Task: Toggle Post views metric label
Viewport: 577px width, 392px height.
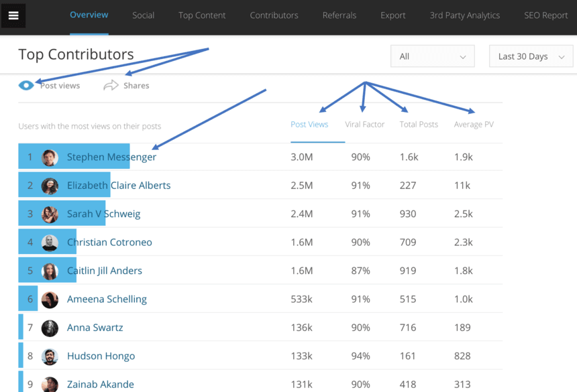Action: coord(60,86)
